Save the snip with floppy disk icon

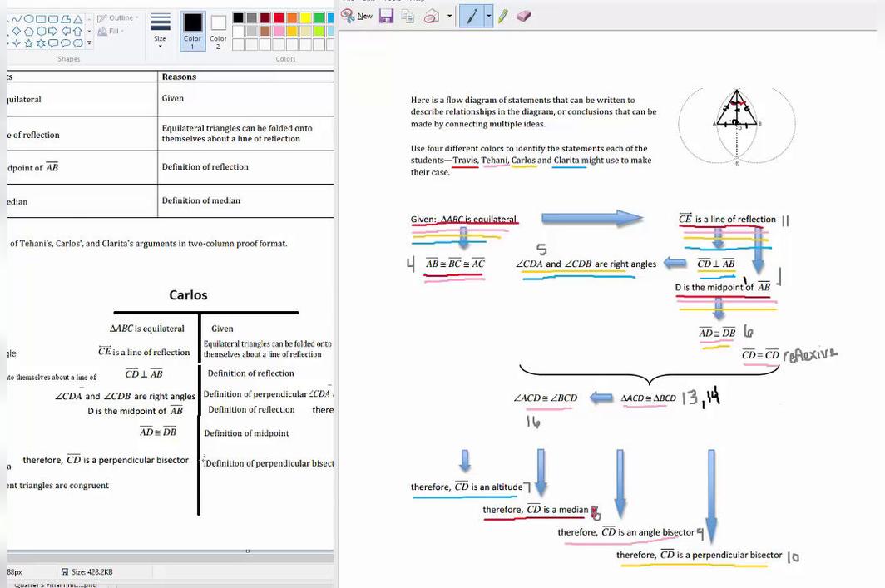(x=386, y=16)
